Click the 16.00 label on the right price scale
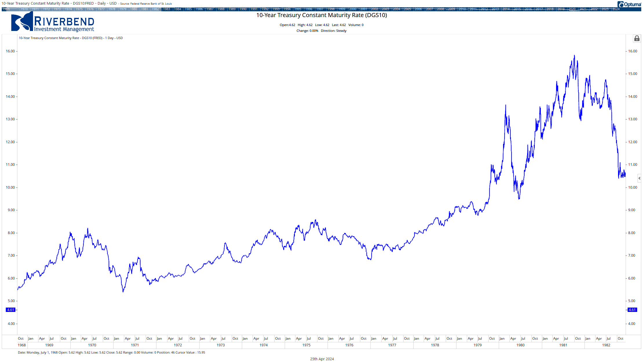This screenshot has width=643, height=364. pyautogui.click(x=632, y=51)
